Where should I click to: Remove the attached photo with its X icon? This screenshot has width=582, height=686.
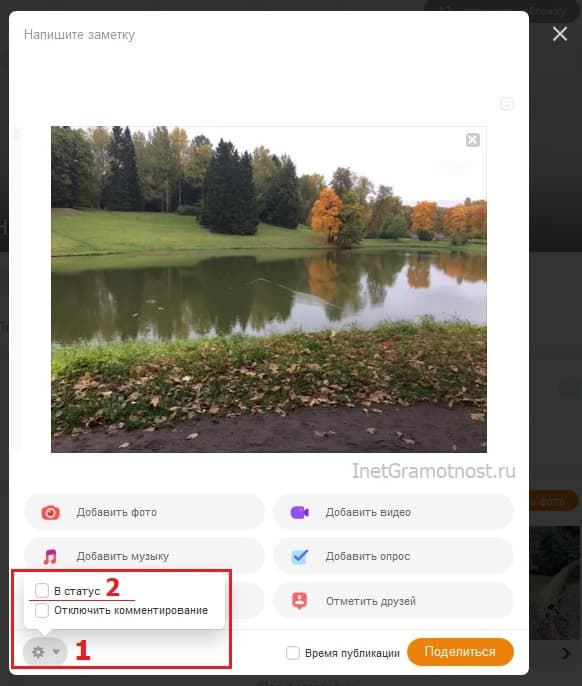click(473, 140)
